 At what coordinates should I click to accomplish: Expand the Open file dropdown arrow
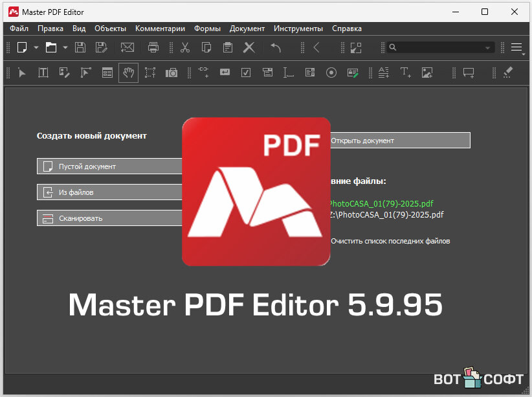point(64,47)
